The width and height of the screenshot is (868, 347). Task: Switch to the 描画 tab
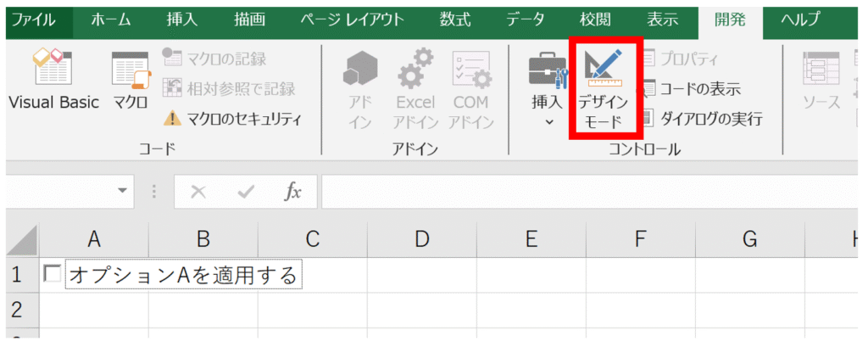249,20
